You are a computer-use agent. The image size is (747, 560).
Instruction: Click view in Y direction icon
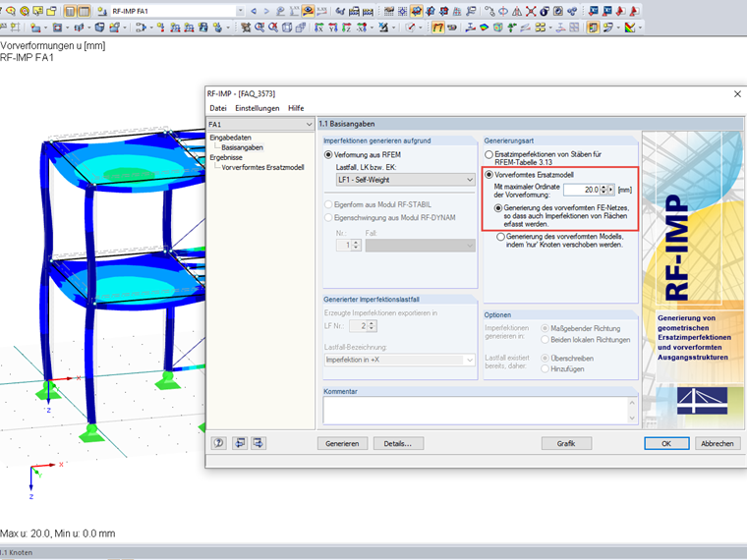click(333, 28)
